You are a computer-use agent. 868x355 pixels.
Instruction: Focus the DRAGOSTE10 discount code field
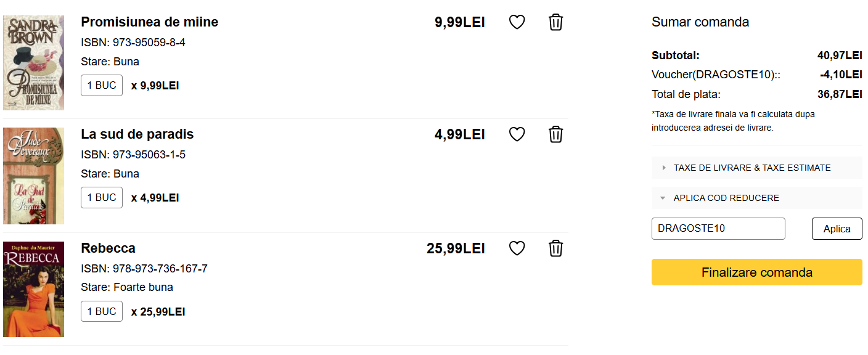(x=718, y=229)
